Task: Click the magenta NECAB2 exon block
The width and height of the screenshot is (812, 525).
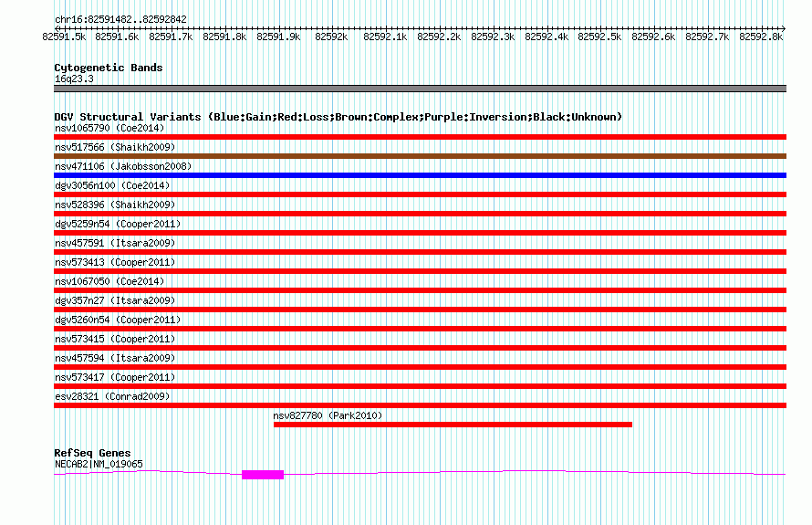Action: (263, 474)
